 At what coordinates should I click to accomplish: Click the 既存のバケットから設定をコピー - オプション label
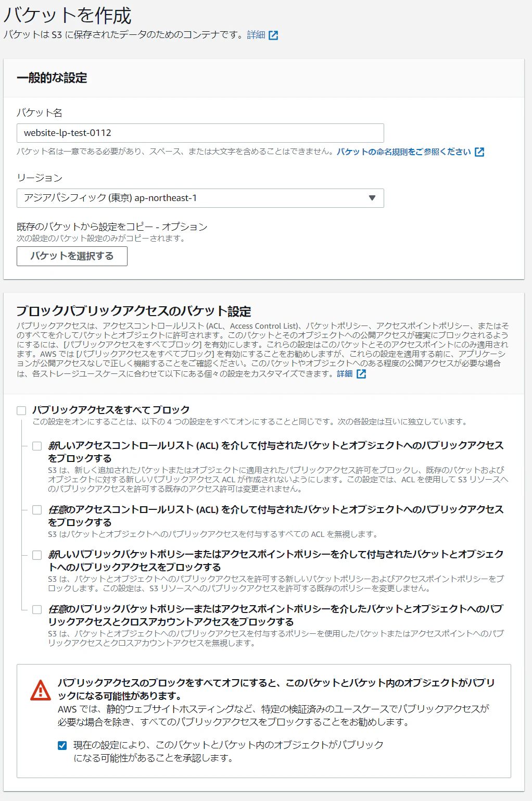(112, 227)
